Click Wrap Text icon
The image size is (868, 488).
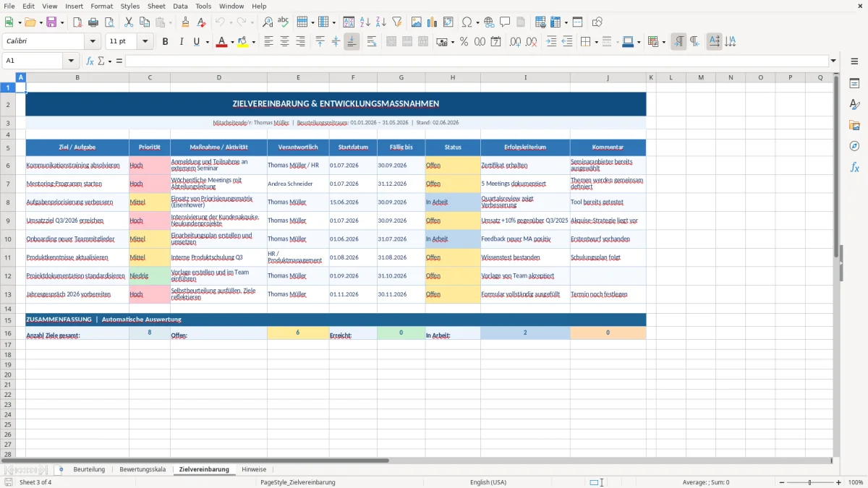pos(372,42)
